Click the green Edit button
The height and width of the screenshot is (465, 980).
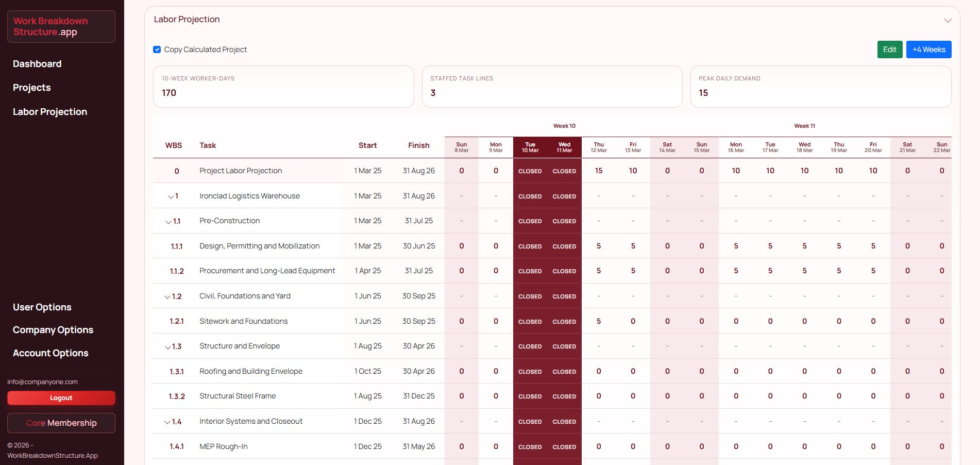tap(889, 49)
